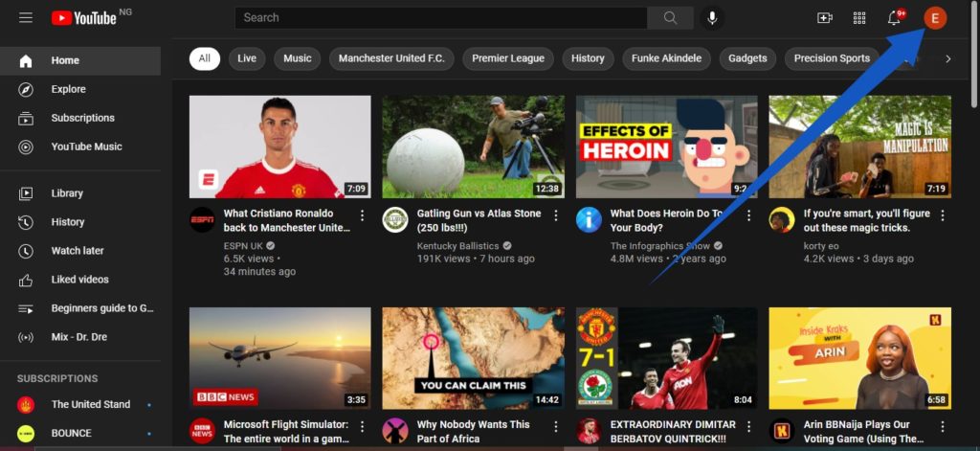Open Magic is Manipulation video thumbnail

pyautogui.click(x=860, y=147)
